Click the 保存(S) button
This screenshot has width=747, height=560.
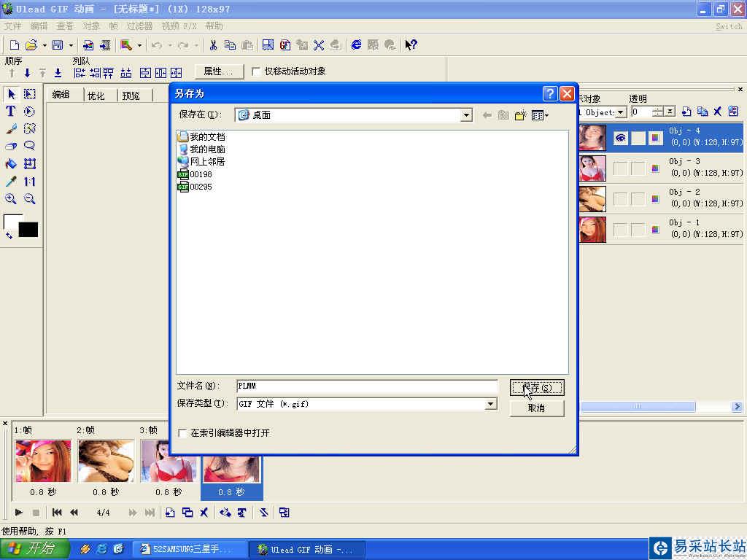(x=537, y=388)
